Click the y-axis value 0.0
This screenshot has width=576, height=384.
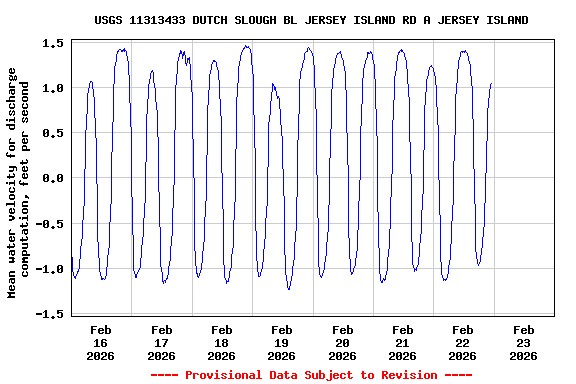[53, 178]
